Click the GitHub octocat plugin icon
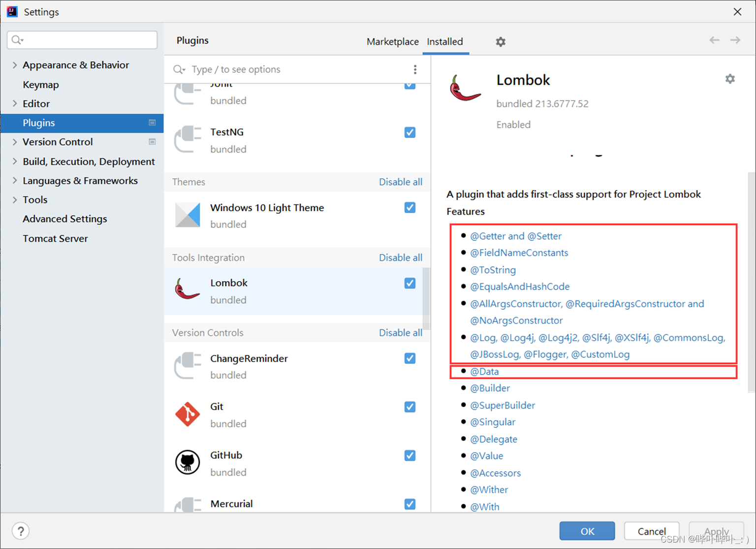 coord(188,462)
